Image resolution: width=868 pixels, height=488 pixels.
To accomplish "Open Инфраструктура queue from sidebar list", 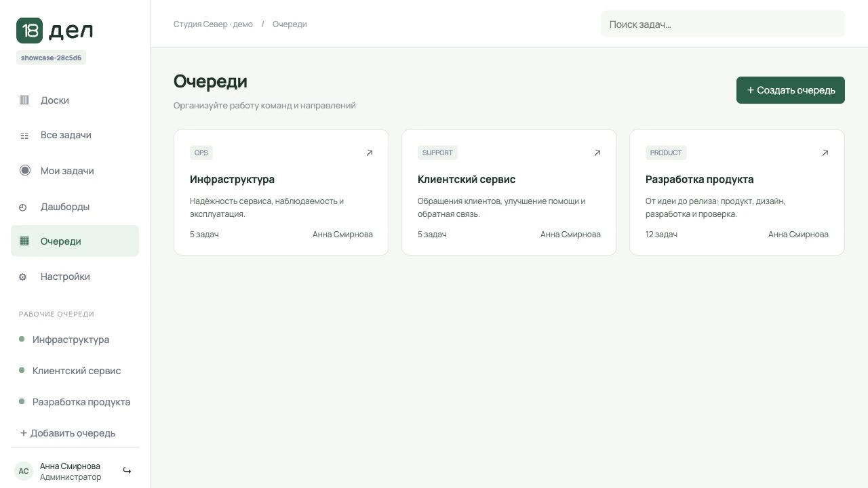I will click(75, 340).
